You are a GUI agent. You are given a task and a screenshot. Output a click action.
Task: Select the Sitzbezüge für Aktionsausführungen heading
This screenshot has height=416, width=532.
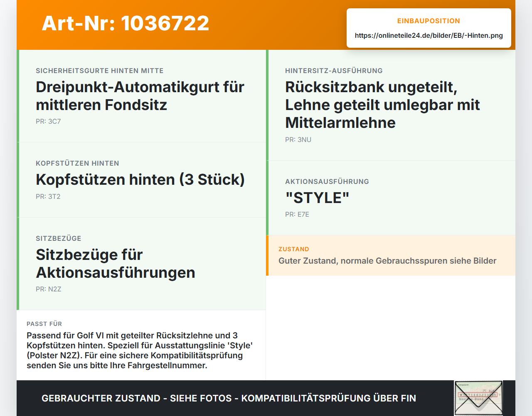point(116,264)
